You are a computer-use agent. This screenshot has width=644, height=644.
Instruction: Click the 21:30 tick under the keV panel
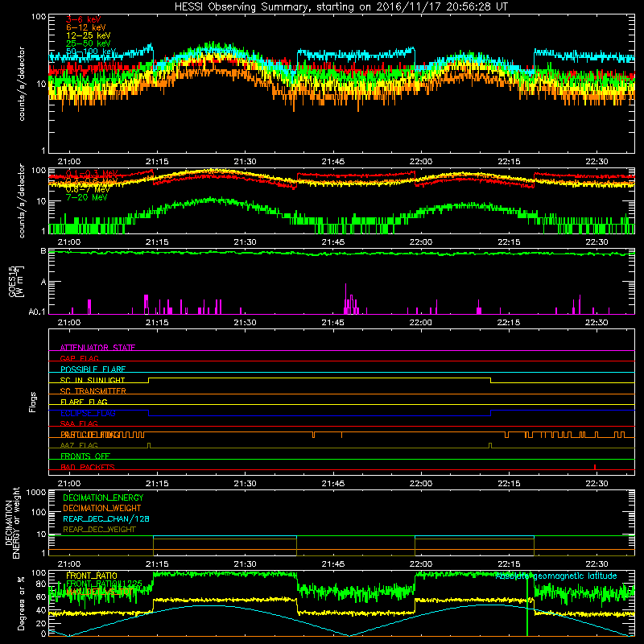[246, 162]
